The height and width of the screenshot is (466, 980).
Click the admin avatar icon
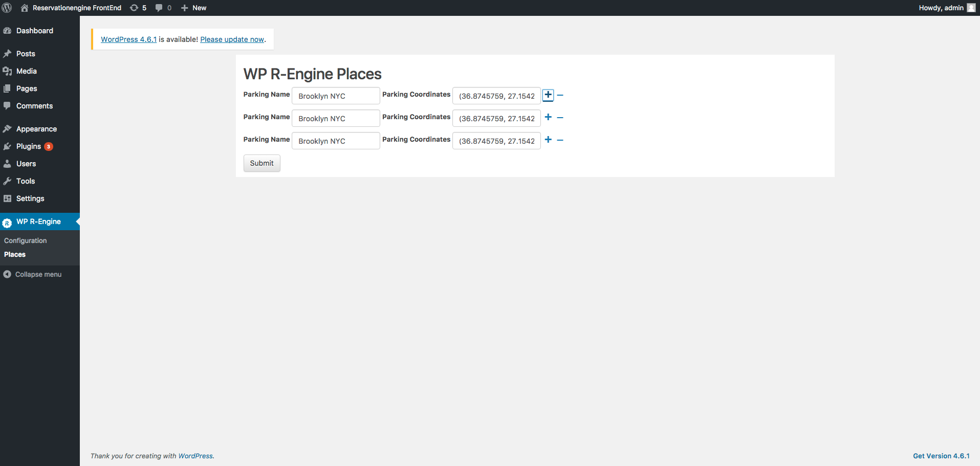tap(971, 8)
